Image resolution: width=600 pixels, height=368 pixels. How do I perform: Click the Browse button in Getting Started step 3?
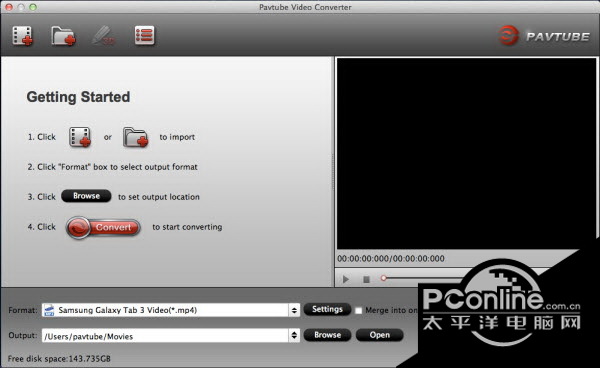click(86, 196)
